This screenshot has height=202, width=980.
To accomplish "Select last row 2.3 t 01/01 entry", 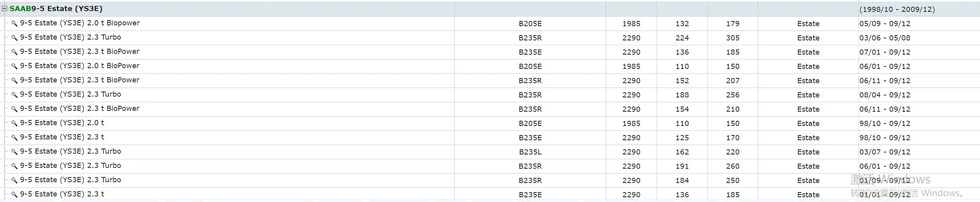I will click(x=62, y=194).
